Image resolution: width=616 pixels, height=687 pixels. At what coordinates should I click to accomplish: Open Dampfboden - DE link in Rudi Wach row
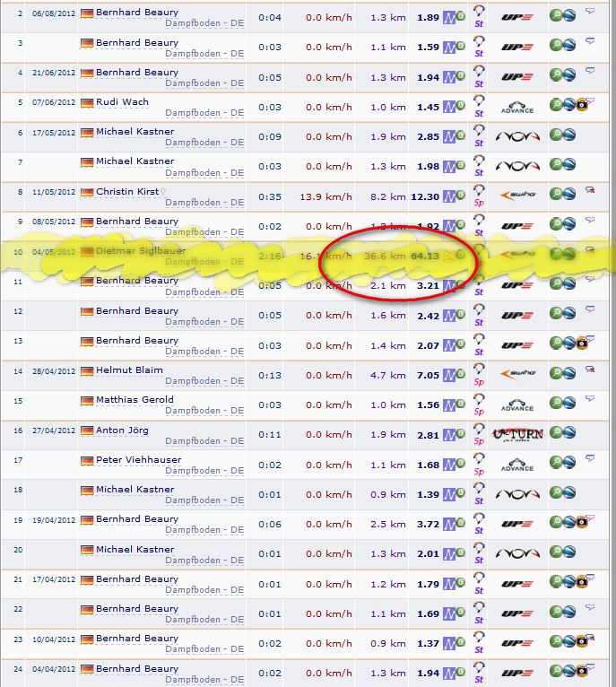[204, 113]
